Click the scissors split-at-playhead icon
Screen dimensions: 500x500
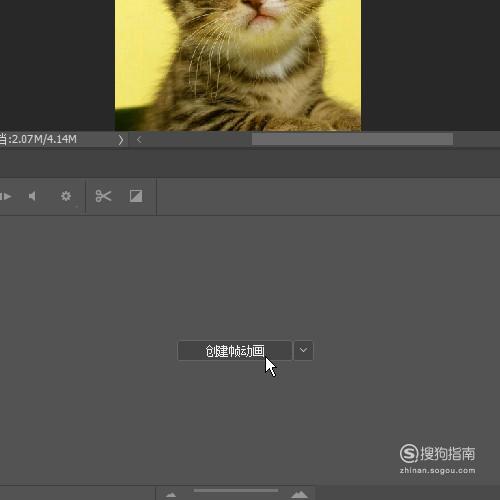click(103, 196)
